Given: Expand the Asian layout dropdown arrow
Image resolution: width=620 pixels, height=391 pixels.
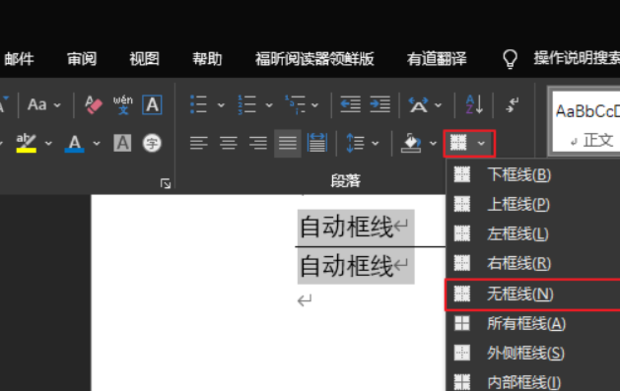Looking at the screenshot, I should point(438,105).
